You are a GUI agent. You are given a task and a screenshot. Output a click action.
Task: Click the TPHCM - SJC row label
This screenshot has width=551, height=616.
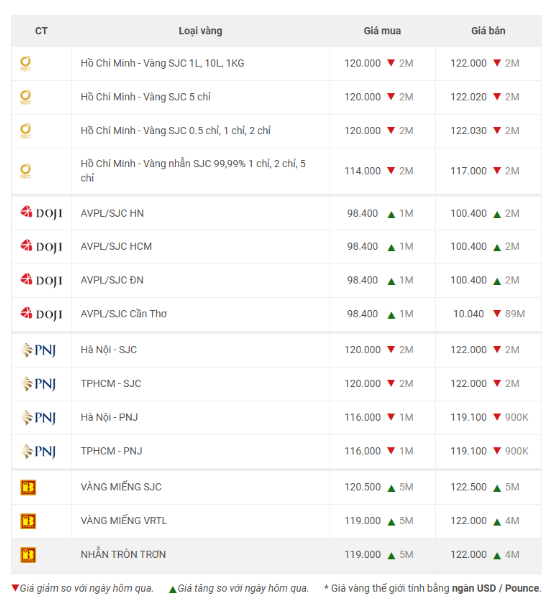(x=111, y=383)
